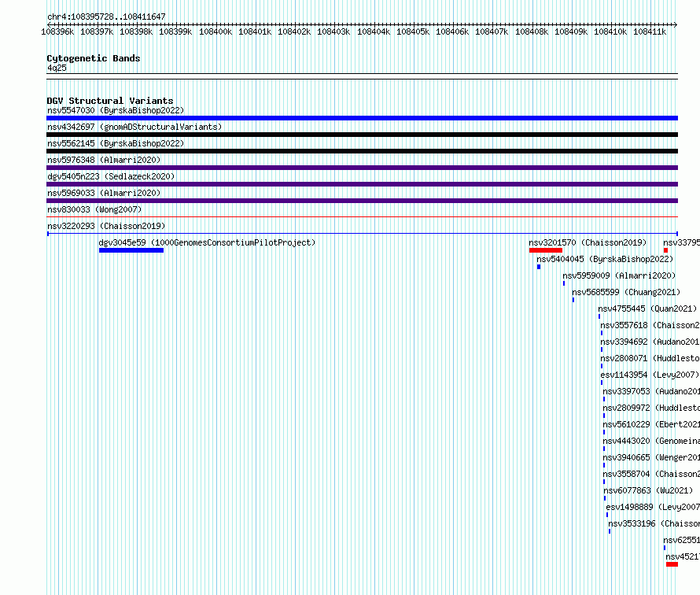Open variant nsv5959009 (Almarri2020) label
The height and width of the screenshot is (595, 700).
pyautogui.click(x=619, y=275)
